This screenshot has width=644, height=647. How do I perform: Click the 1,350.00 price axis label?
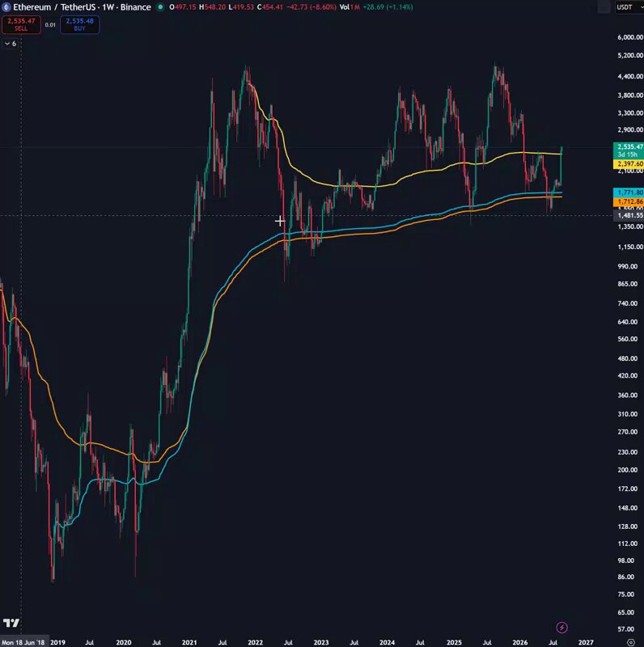(630, 226)
